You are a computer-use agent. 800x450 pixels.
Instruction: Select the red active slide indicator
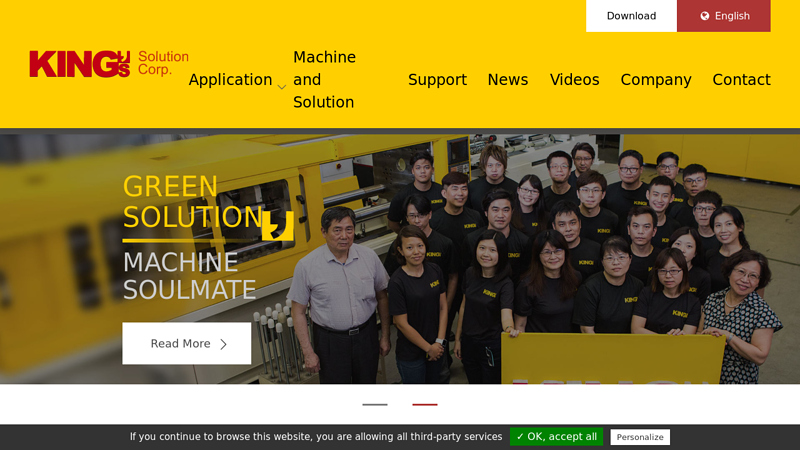[425, 404]
